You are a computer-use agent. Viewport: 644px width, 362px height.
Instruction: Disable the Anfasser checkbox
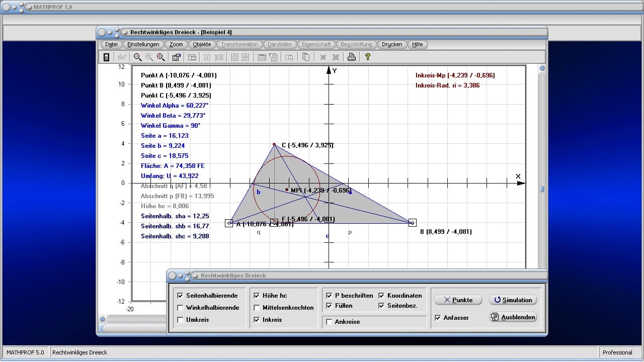tap(438, 318)
